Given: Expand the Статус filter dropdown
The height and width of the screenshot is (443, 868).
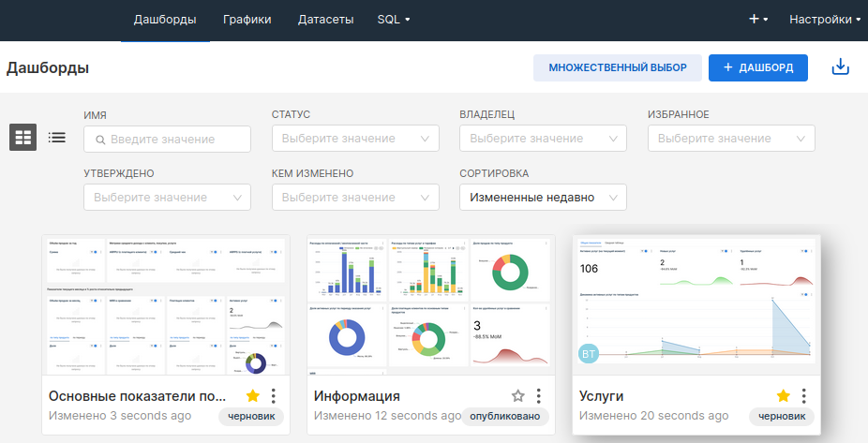Looking at the screenshot, I should pos(355,139).
